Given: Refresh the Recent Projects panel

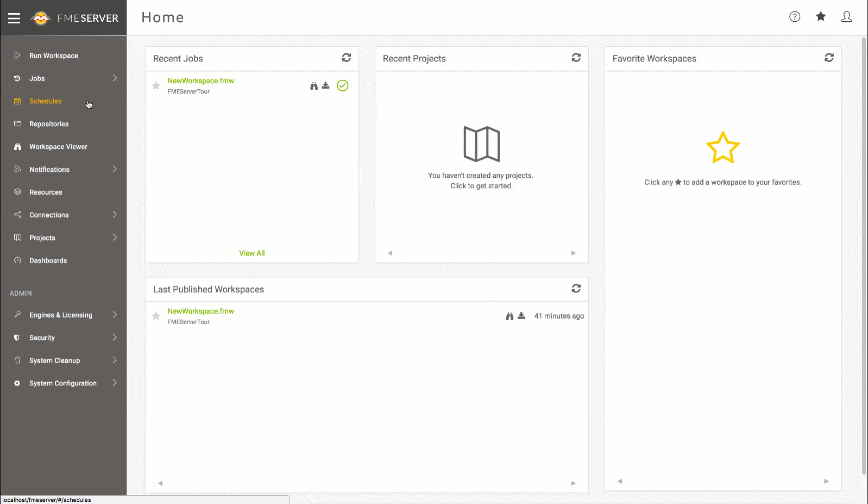Looking at the screenshot, I should pyautogui.click(x=576, y=58).
